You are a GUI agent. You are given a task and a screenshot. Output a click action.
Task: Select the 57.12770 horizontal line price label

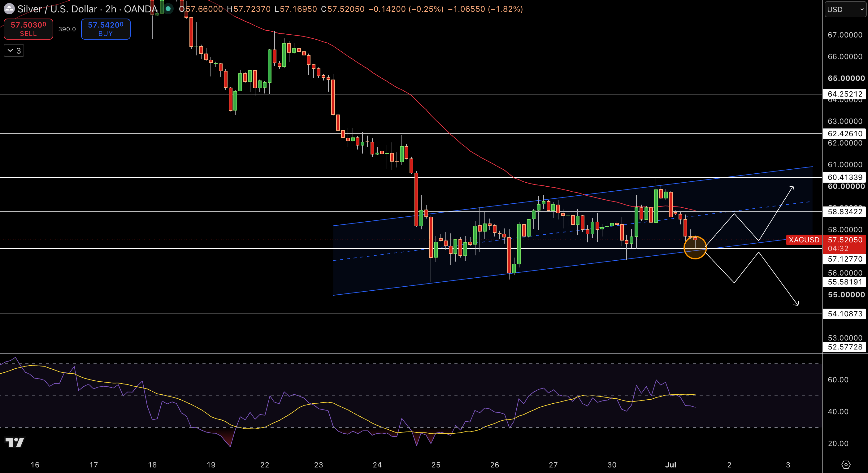coord(844,259)
